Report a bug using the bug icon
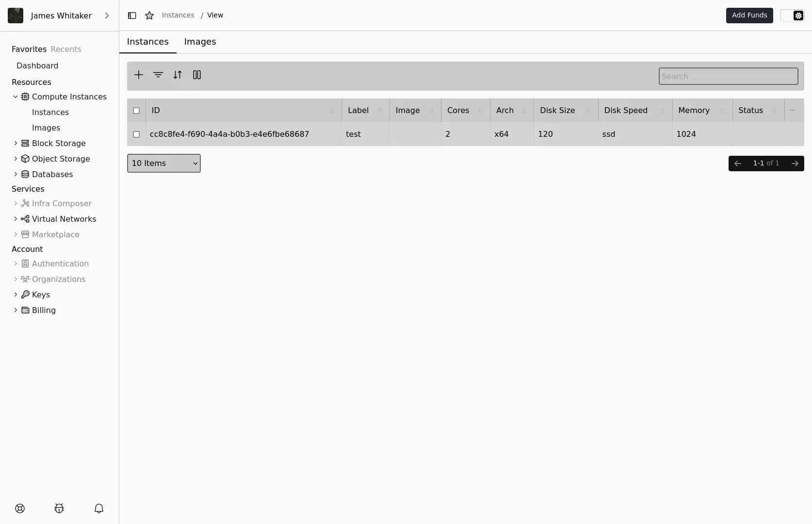 point(59,508)
